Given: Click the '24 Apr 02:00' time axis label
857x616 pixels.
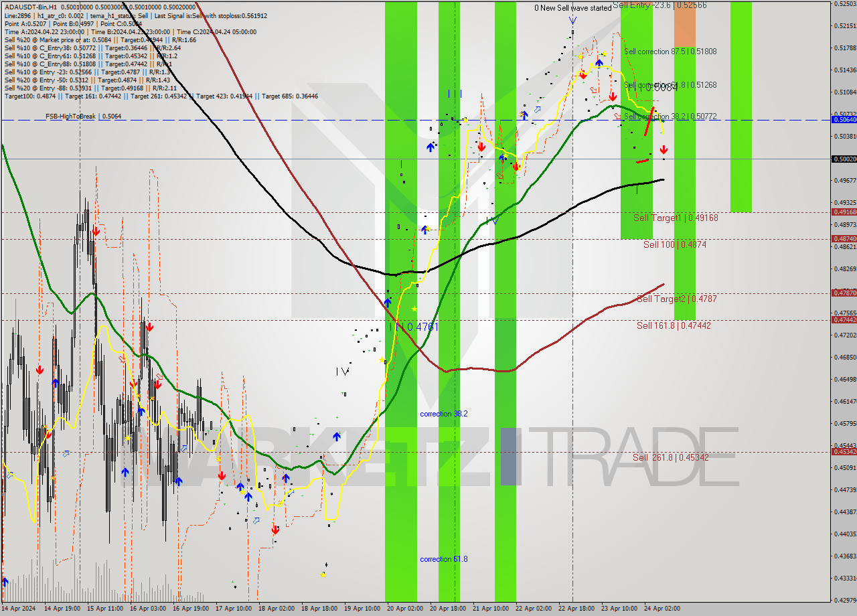Looking at the screenshot, I should coord(662,609).
